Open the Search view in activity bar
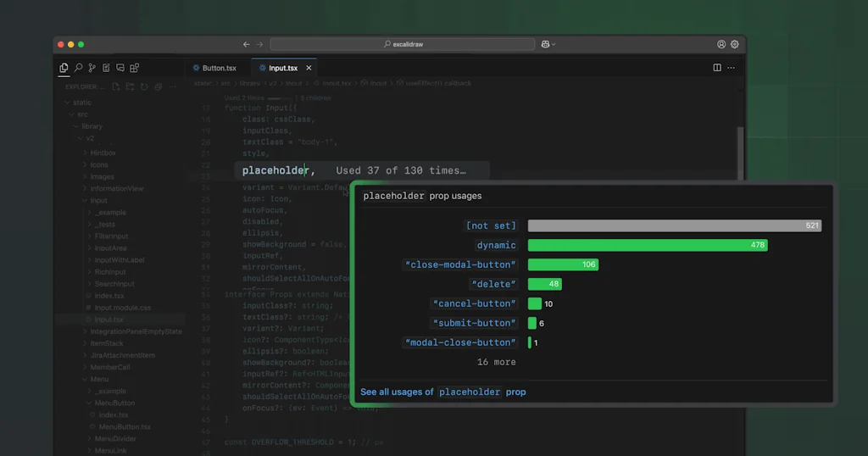The image size is (868, 456). click(x=78, y=68)
